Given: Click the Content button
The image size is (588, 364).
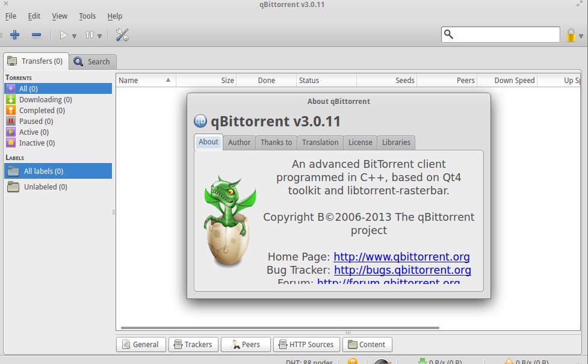Looking at the screenshot, I should pyautogui.click(x=367, y=345).
